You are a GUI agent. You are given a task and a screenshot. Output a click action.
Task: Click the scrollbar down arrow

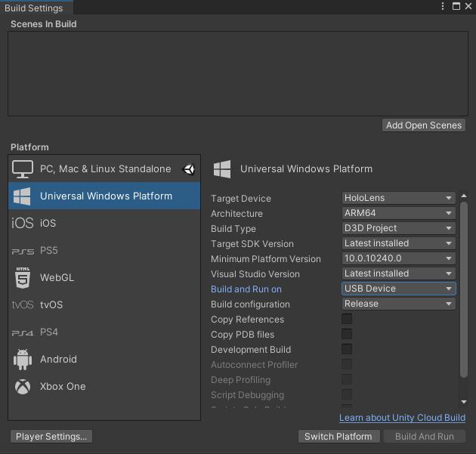[464, 402]
